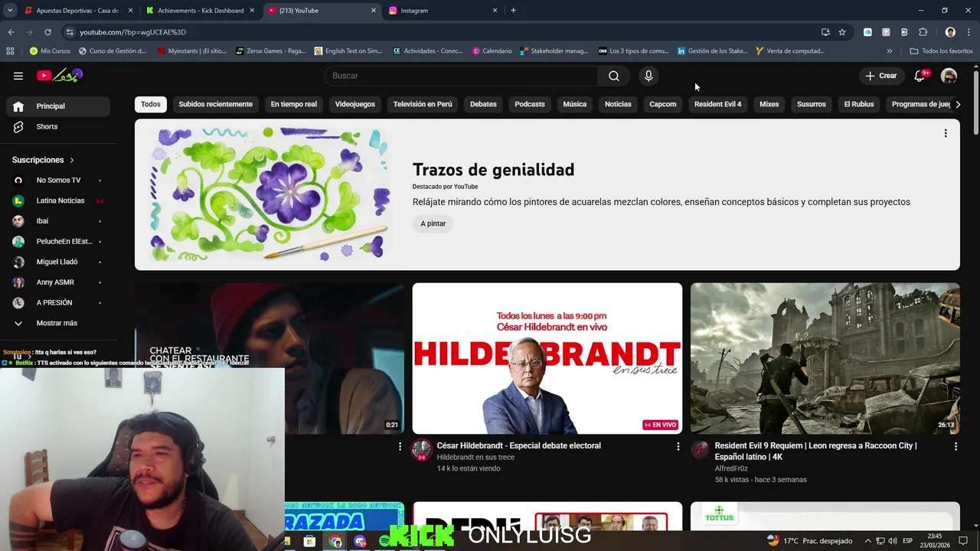Select the Subidos recientemente chip
Screen dimensions: 980x551
coord(215,104)
